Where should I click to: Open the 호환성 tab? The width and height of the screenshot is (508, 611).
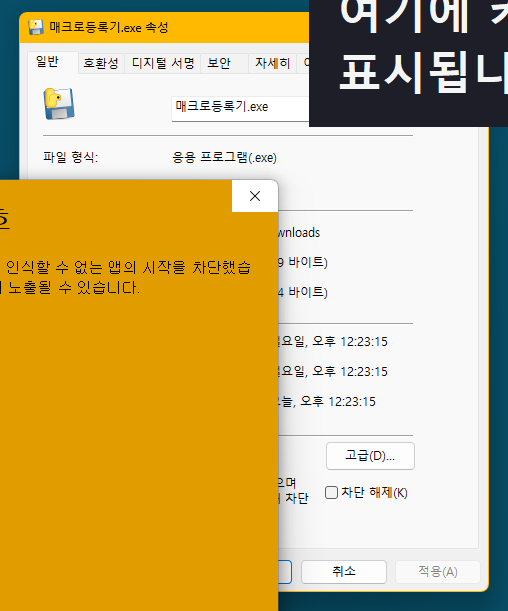point(101,63)
